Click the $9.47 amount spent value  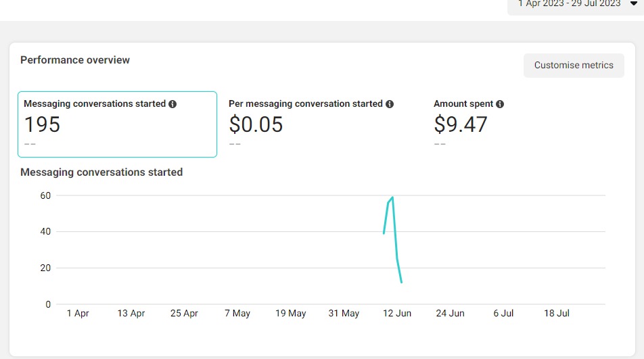pyautogui.click(x=461, y=124)
